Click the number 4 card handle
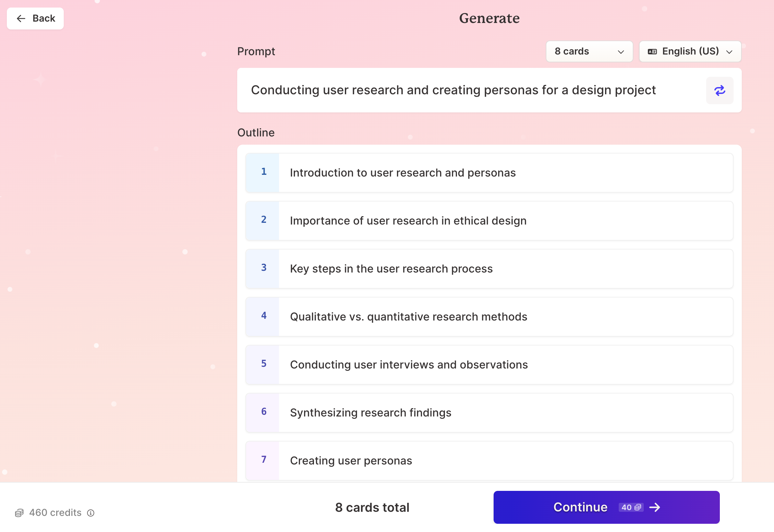This screenshot has width=774, height=532. coord(263,317)
